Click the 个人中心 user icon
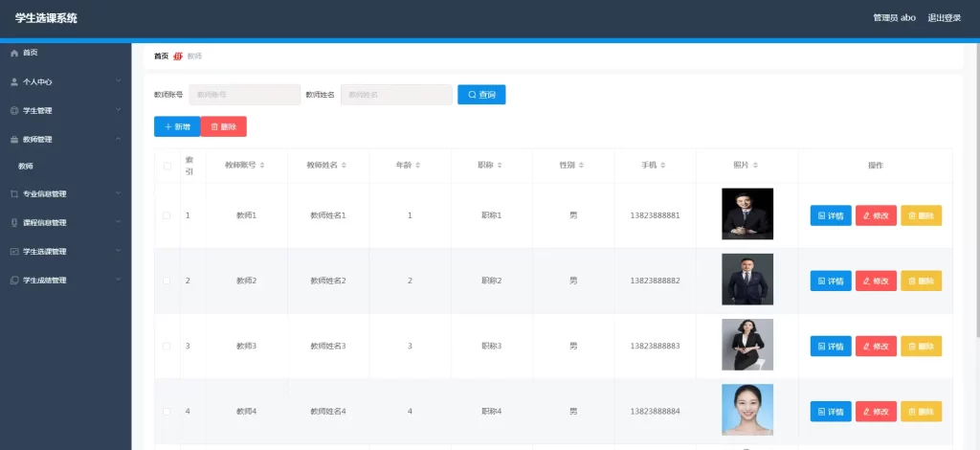 (x=13, y=82)
